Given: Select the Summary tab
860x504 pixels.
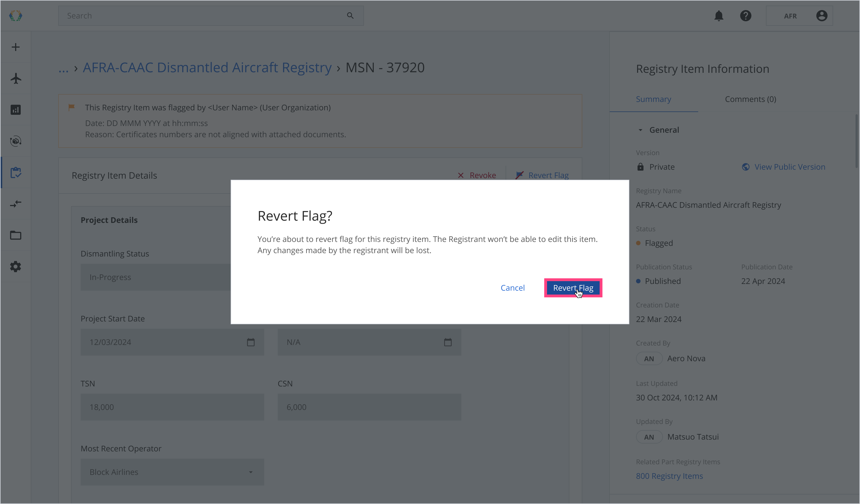Looking at the screenshot, I should (x=653, y=99).
